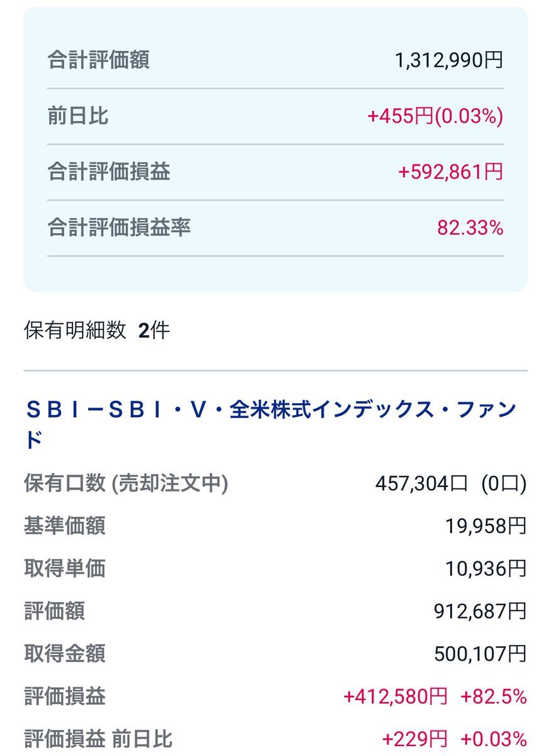Tap the 基準価額 19,958円 value
The image size is (551, 756).
tap(486, 525)
